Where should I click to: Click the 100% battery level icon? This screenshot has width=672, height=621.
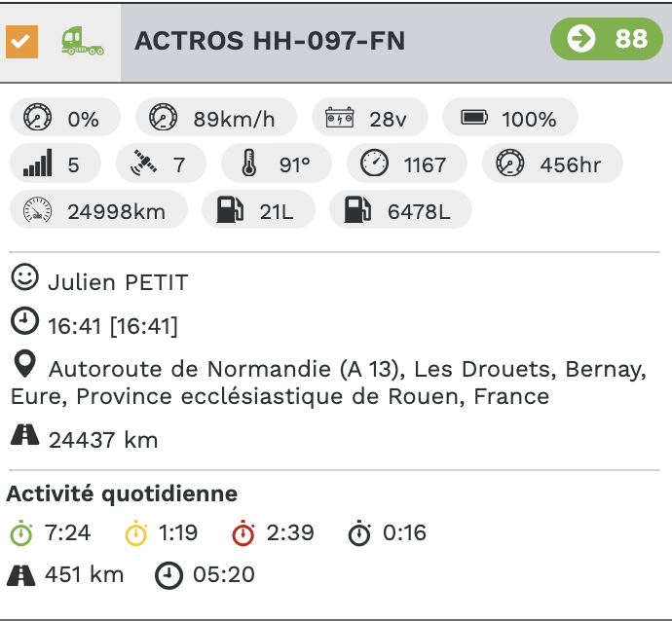tap(474, 119)
